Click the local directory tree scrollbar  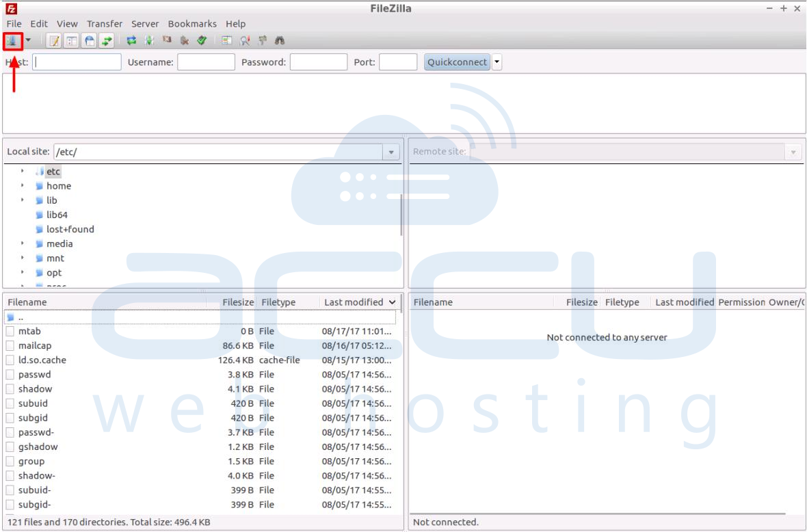(401, 214)
